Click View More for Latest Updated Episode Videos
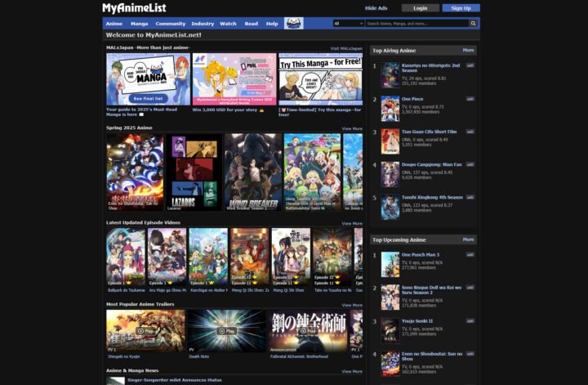 tap(352, 224)
